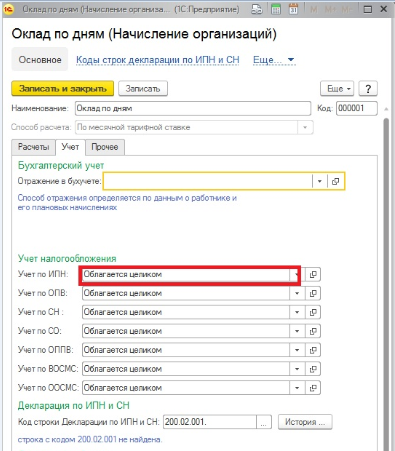Expand the Учет по СН dropdown arrow
Viewport: 395px width, 451px height.
tap(297, 312)
